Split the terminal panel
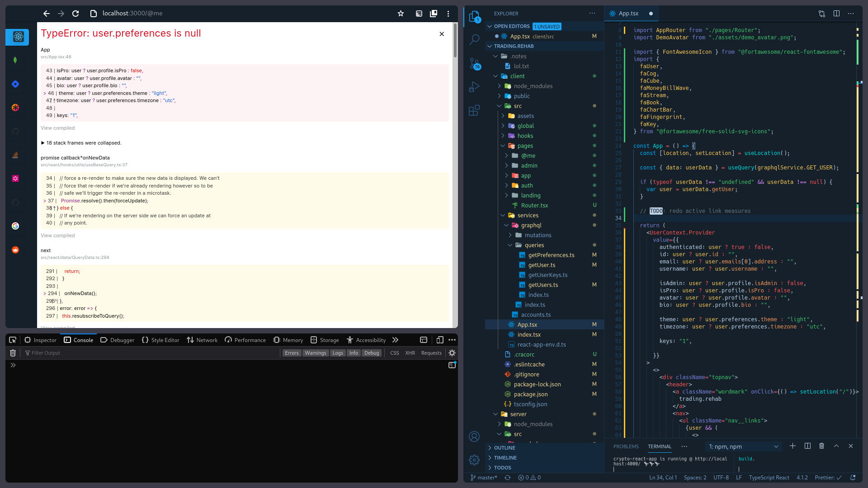This screenshot has width=868, height=488. click(x=807, y=446)
